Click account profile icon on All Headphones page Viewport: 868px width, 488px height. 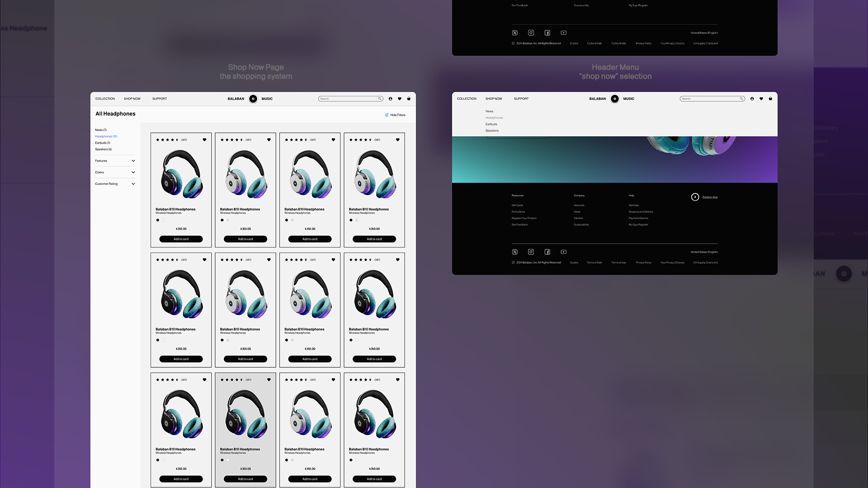pyautogui.click(x=391, y=99)
